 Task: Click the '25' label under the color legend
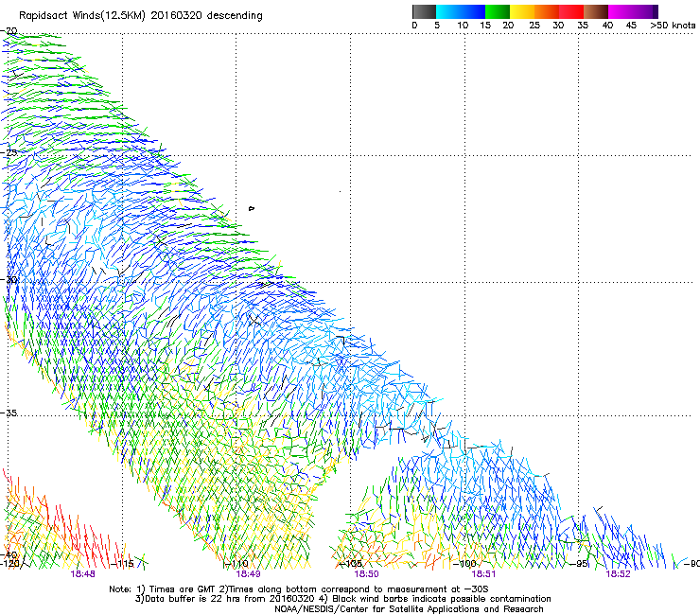pos(534,26)
